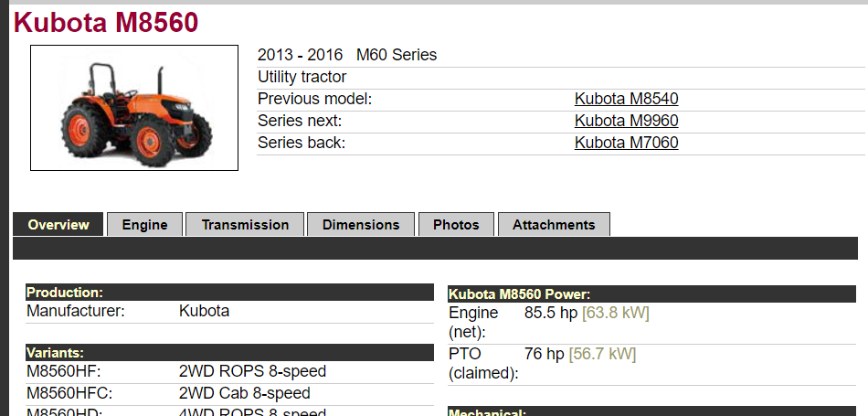Click the 56.7 kW PTO power value
The height and width of the screenshot is (416, 868).
coord(602,354)
